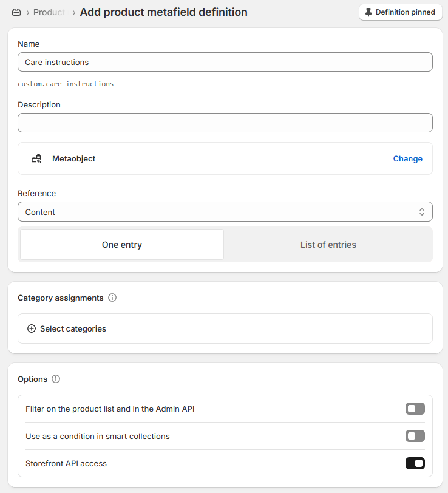This screenshot has height=493, width=448.
Task: Click the info icon beside Category assignments
Action: [x=112, y=298]
